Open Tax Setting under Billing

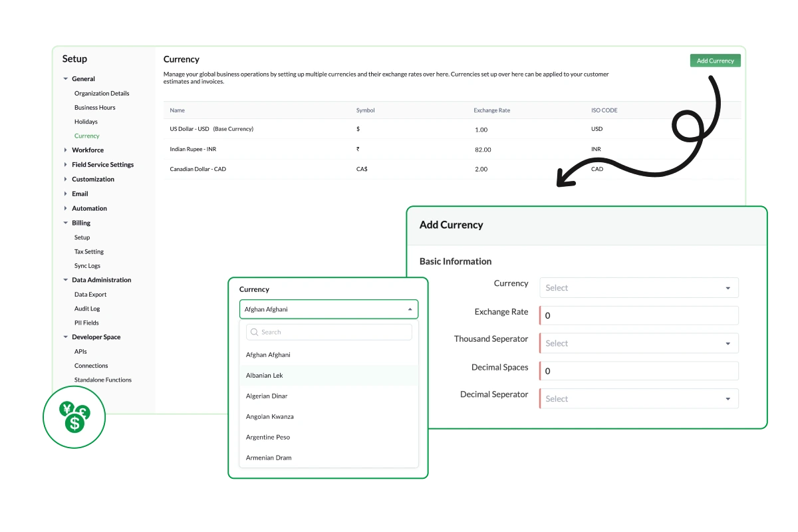pos(89,252)
